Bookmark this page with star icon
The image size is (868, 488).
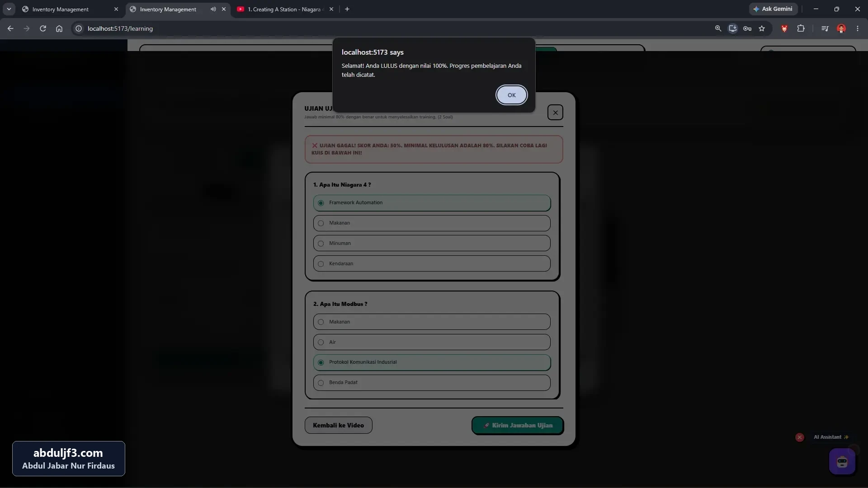(x=762, y=28)
